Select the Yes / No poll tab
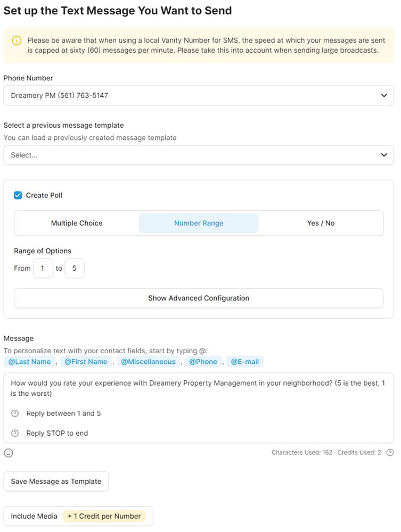The height and width of the screenshot is (532, 401). (321, 223)
